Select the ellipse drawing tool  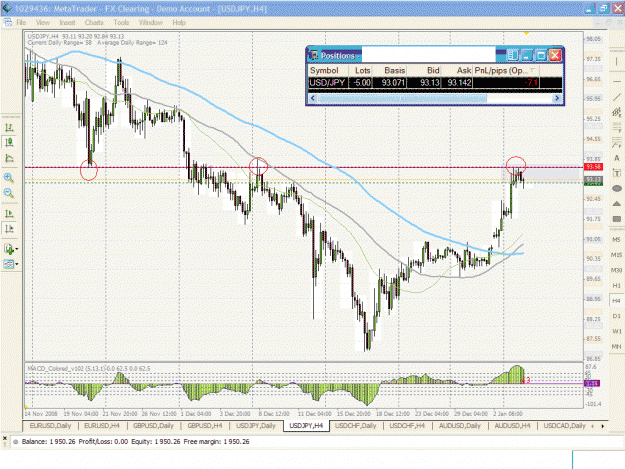(x=617, y=188)
